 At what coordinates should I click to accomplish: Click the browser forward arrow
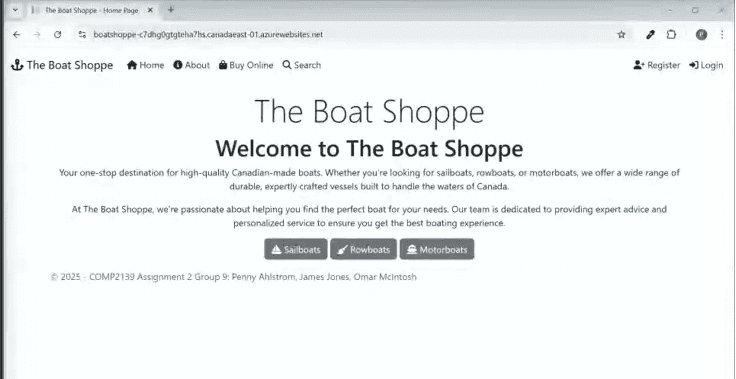pyautogui.click(x=37, y=34)
